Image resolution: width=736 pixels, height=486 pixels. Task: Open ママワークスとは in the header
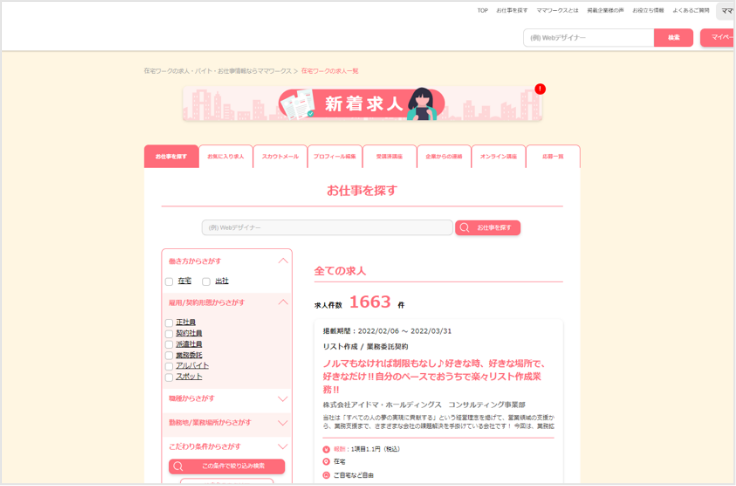[x=558, y=10]
